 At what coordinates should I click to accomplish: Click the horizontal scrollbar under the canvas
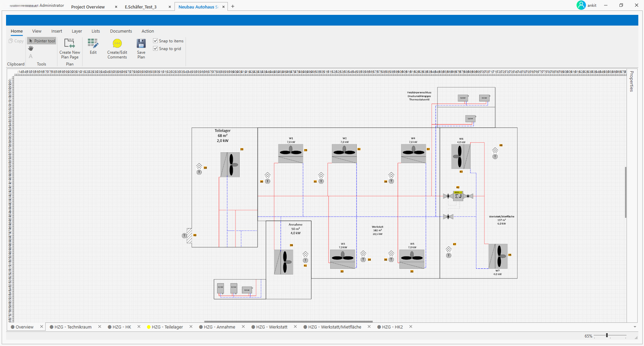(x=288, y=321)
